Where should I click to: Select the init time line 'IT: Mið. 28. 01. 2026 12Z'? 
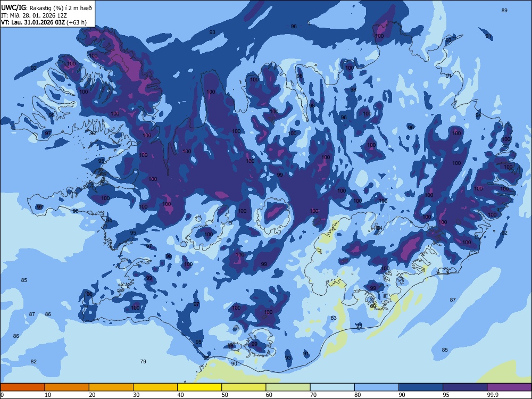tap(34, 15)
